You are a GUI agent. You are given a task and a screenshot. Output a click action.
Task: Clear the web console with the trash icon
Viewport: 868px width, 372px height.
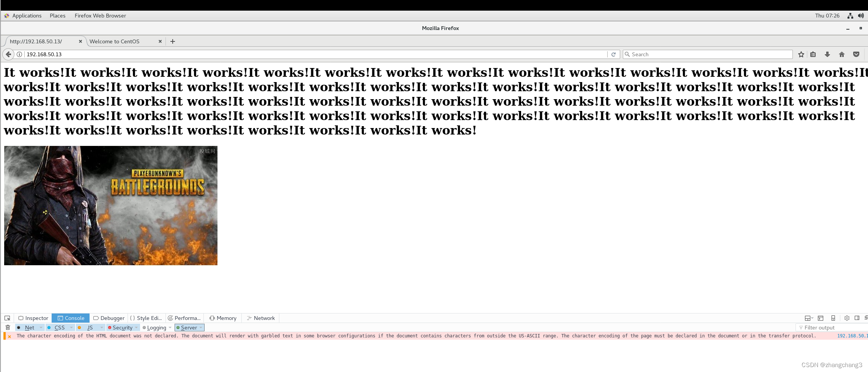(8, 328)
